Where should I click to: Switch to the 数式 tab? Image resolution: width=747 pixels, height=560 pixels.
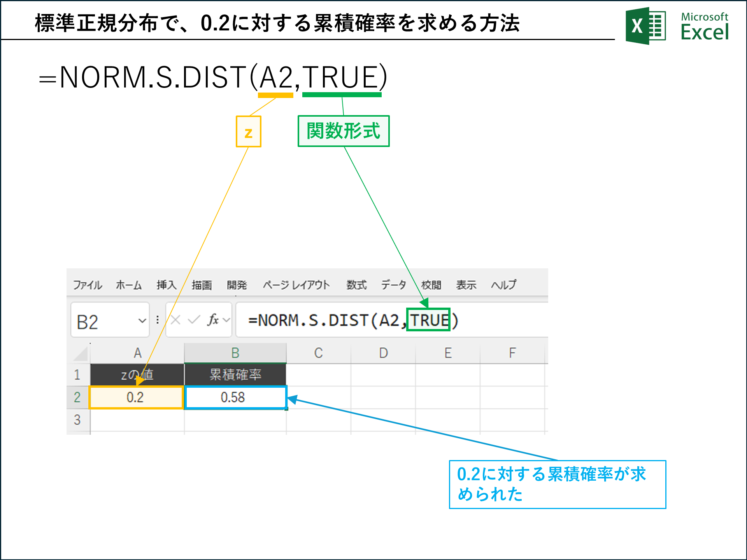click(356, 285)
